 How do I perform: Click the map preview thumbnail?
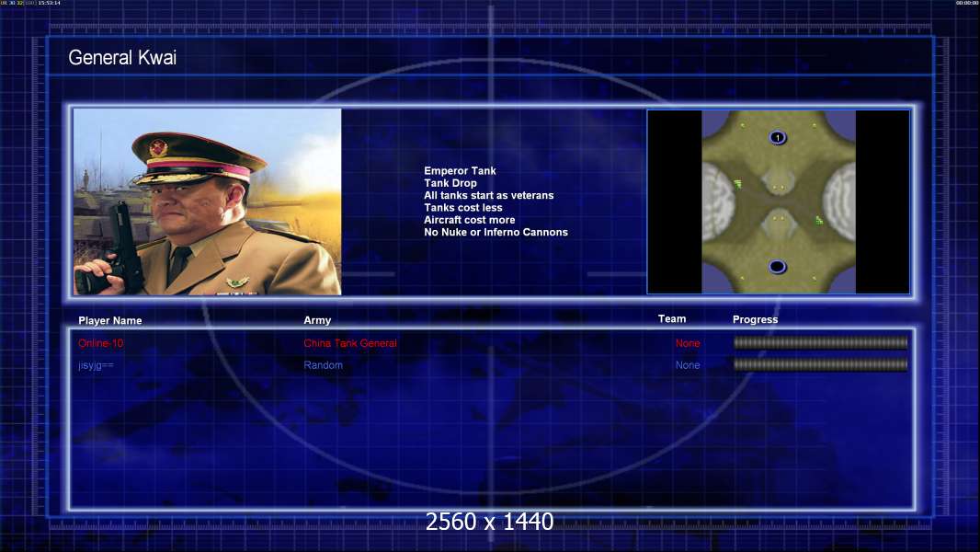[778, 201]
